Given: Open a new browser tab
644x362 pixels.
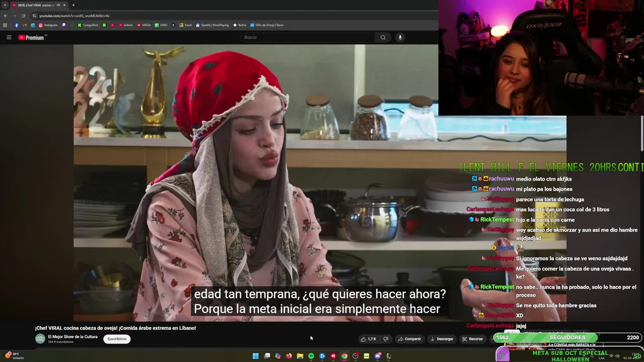Looking at the screenshot, I should (73, 5).
